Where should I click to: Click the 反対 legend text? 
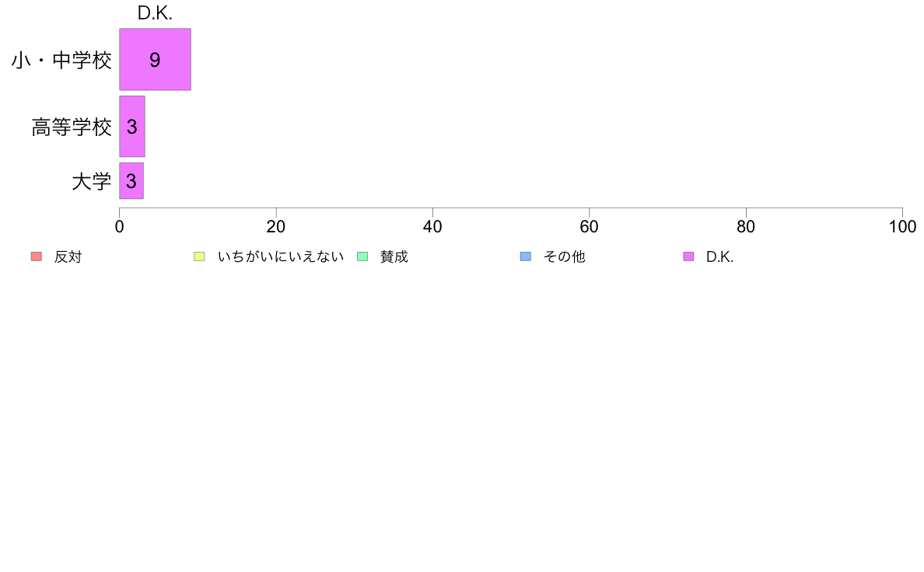coord(68,256)
